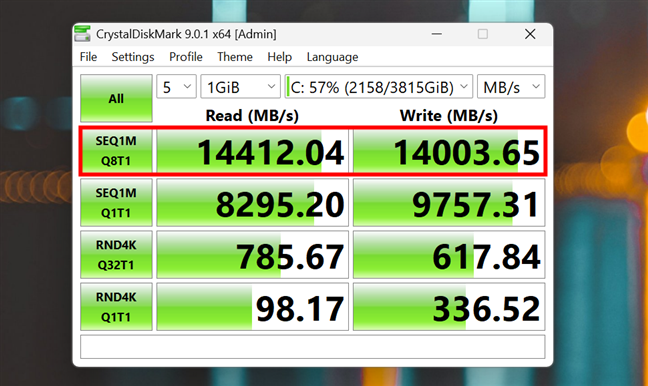Screen dimensions: 648x386
Task: Click the 98.17 read result
Action: [x=253, y=307]
